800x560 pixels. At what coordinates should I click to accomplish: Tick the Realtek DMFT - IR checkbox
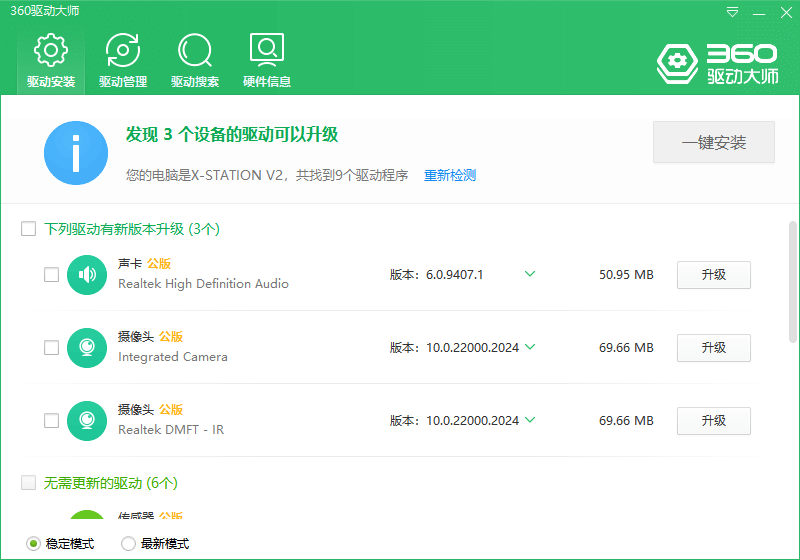52,420
